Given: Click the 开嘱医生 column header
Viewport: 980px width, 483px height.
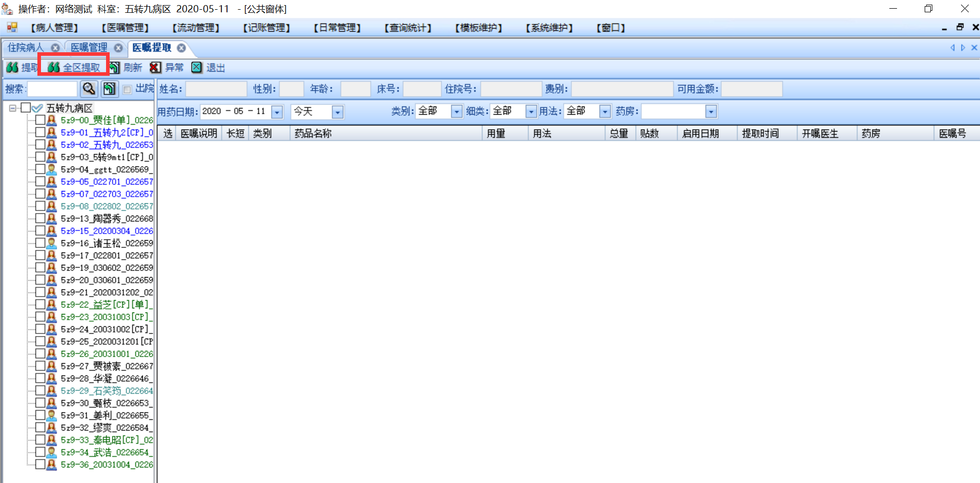Looking at the screenshot, I should coord(827,133).
